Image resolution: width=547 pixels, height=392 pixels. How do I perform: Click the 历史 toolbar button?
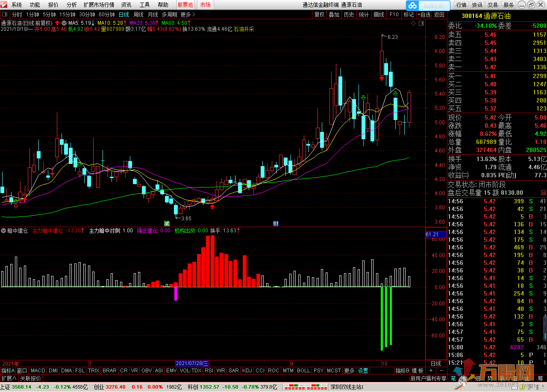349,15
